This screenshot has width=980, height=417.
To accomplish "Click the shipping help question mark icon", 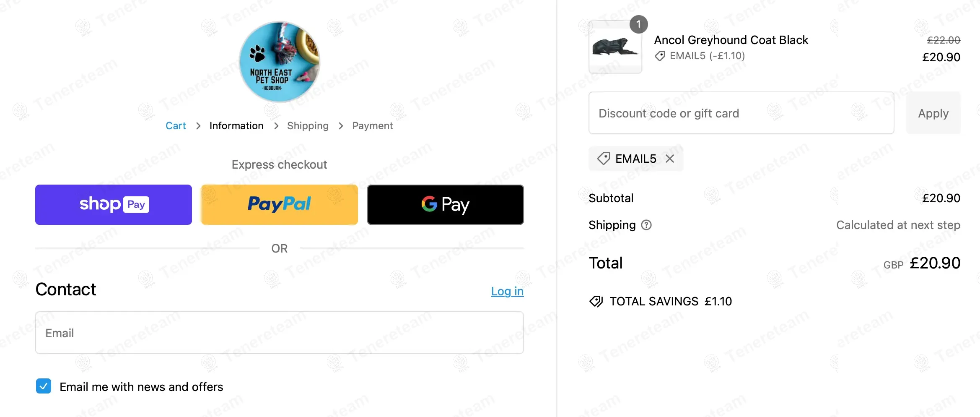I will (647, 225).
